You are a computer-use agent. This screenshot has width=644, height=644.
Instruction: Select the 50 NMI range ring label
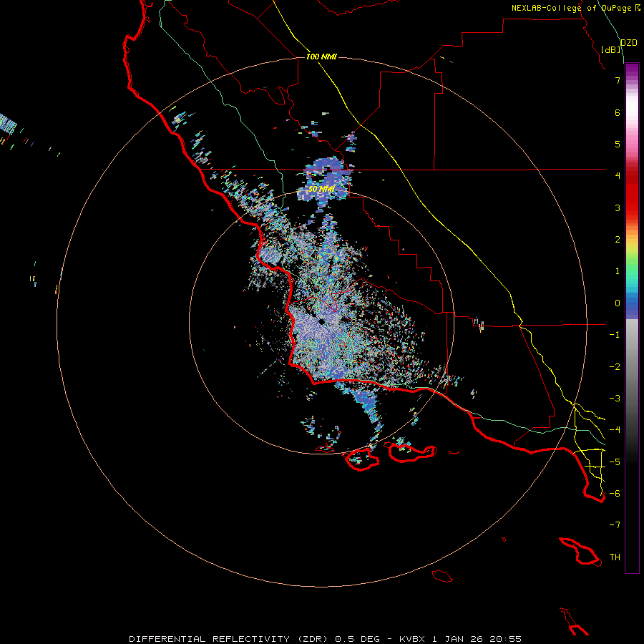pos(321,189)
